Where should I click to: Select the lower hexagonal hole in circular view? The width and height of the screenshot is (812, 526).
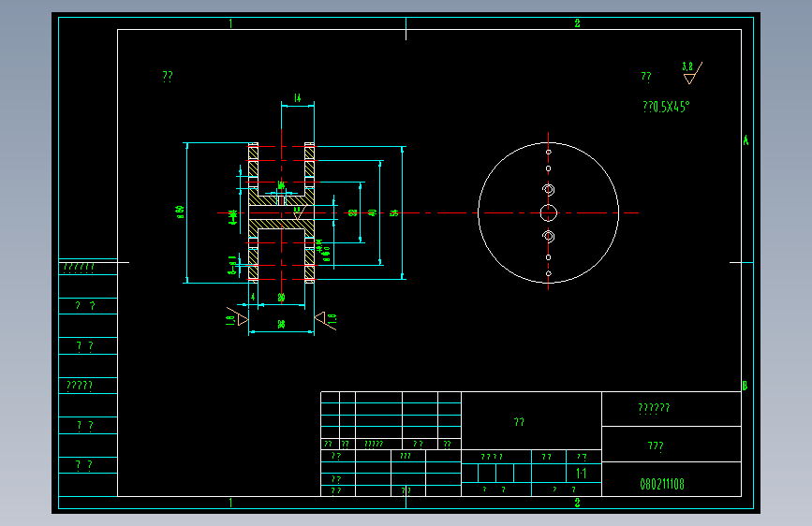549,236
